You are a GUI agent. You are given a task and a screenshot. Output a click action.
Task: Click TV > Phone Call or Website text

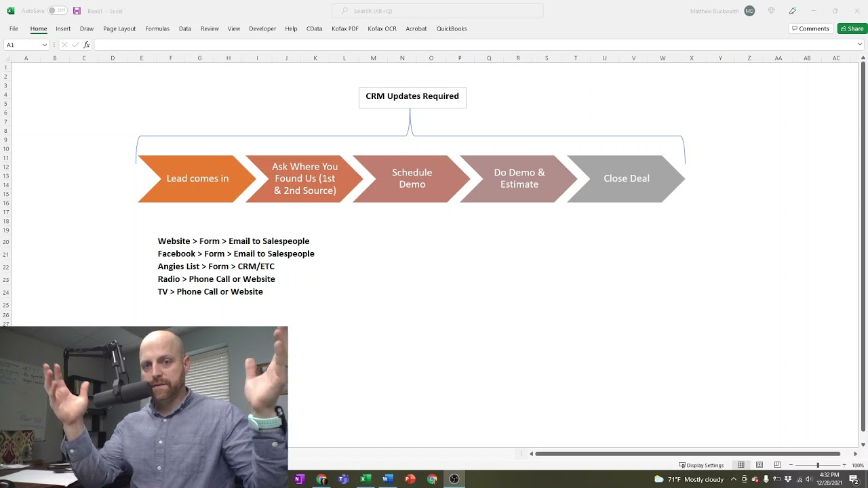pyautogui.click(x=210, y=291)
